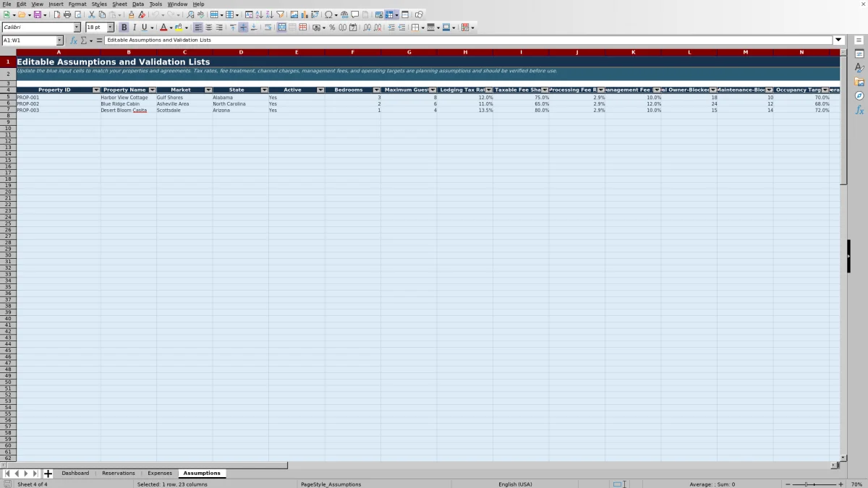
Task: Click the Insert Comment icon
Action: [355, 14]
